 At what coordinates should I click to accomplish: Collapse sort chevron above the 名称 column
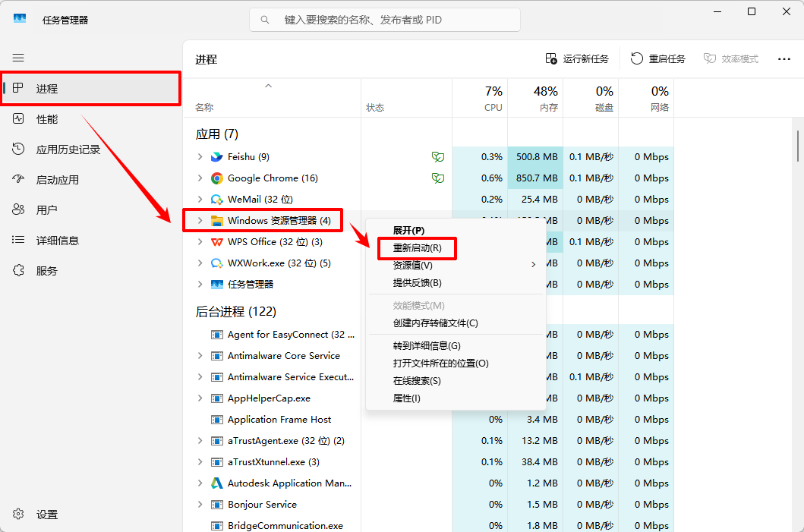point(268,86)
